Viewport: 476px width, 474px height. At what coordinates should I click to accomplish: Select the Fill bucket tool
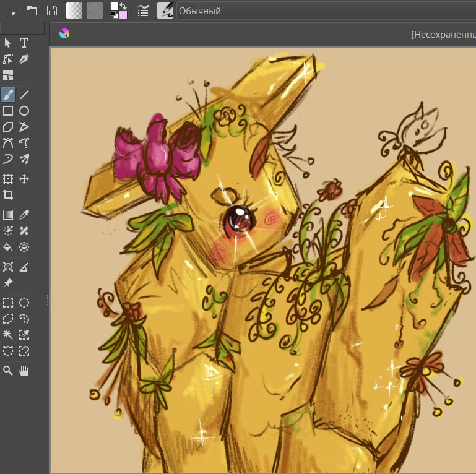8,247
